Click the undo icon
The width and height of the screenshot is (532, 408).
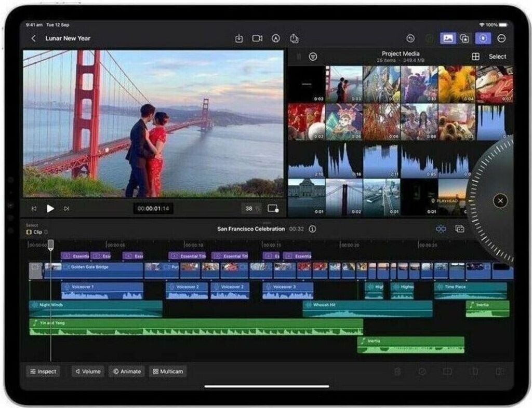[410, 38]
